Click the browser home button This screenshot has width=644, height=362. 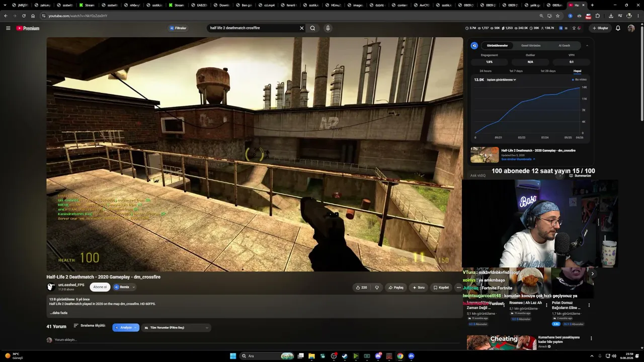pyautogui.click(x=33, y=16)
